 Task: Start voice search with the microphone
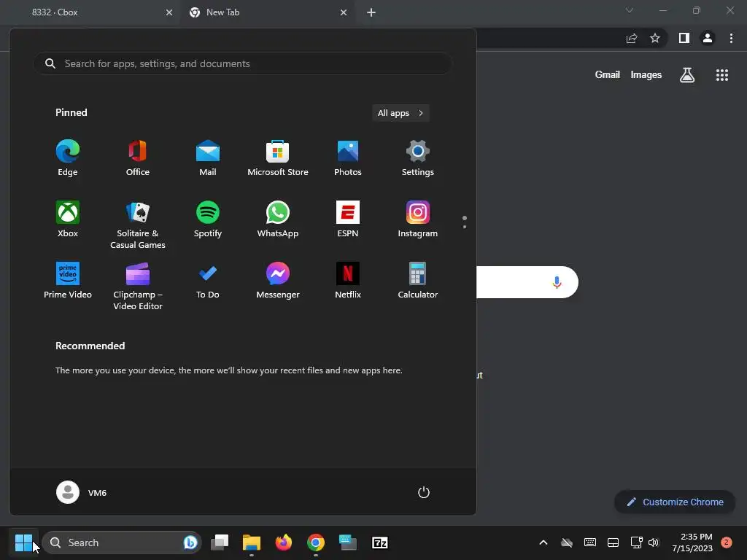click(557, 282)
